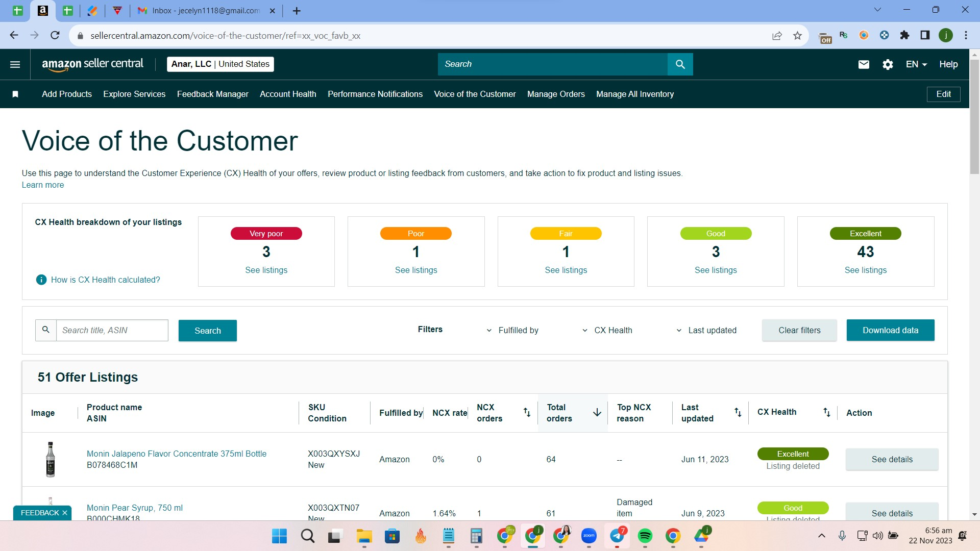See listings under Poor
The height and width of the screenshot is (551, 980).
tap(416, 270)
